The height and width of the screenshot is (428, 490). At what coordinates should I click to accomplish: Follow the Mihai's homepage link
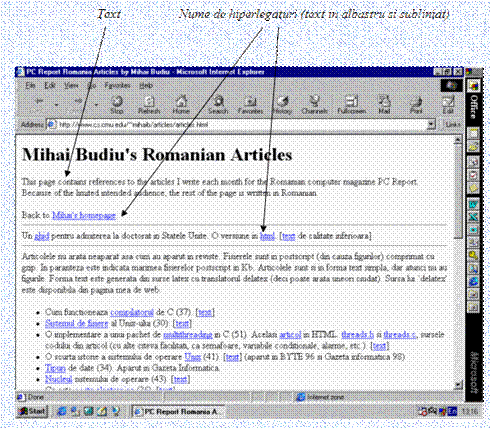click(x=84, y=215)
